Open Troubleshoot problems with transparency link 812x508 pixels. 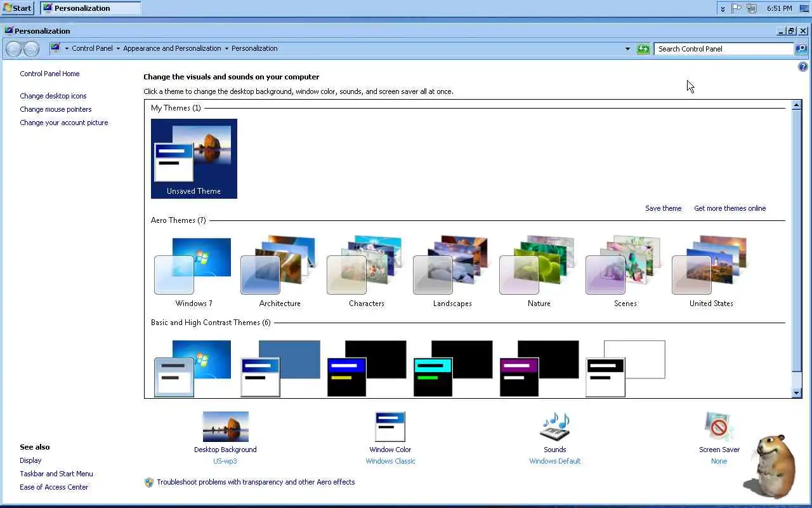[x=256, y=482]
